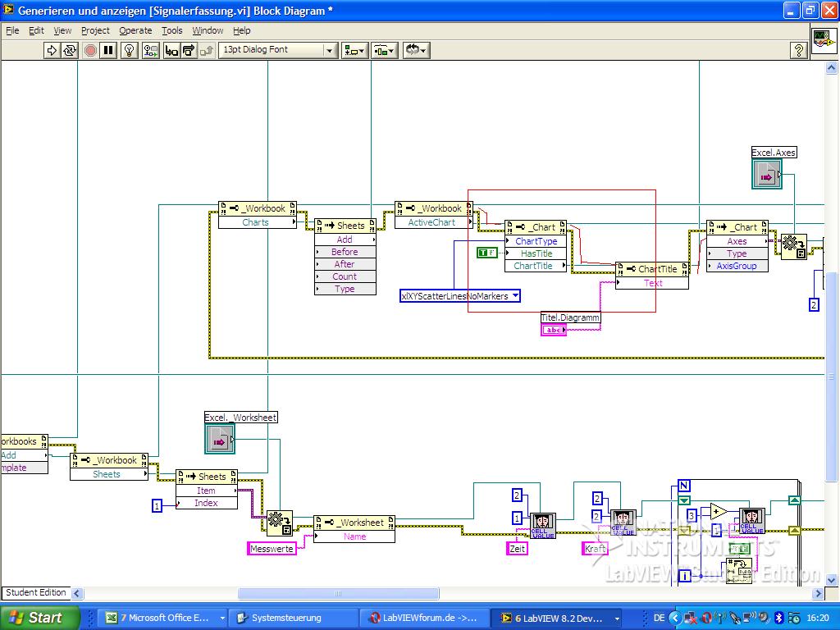840x630 pixels.
Task: Click the Excel.Axes class specifier icon
Action: pyautogui.click(x=767, y=174)
